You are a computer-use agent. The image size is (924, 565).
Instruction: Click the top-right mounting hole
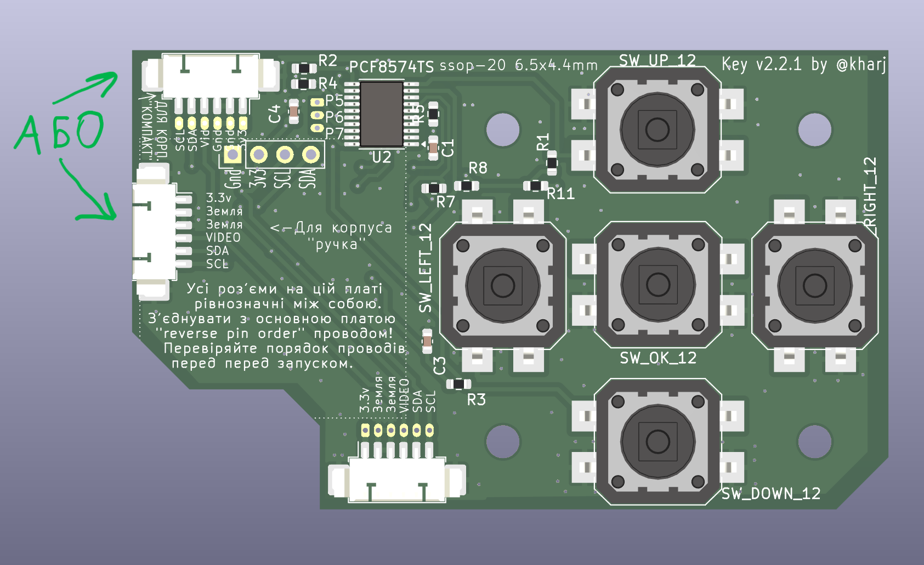tap(814, 130)
